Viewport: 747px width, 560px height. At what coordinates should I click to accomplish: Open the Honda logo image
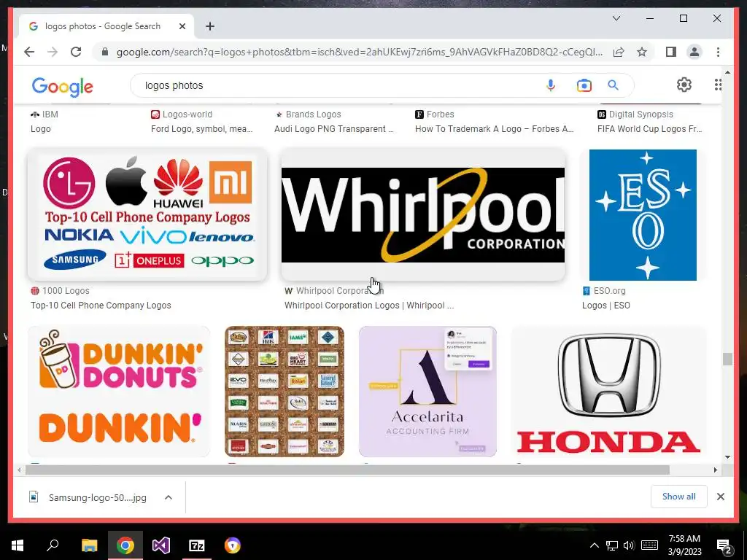point(608,392)
